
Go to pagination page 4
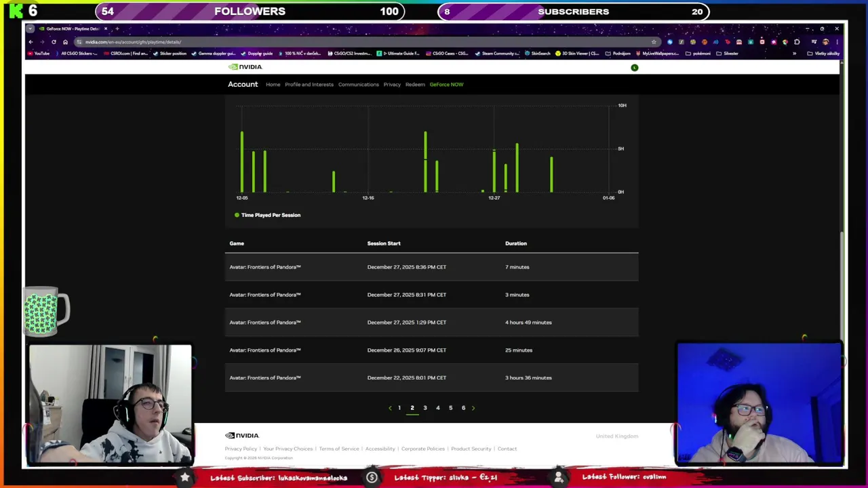click(x=438, y=408)
